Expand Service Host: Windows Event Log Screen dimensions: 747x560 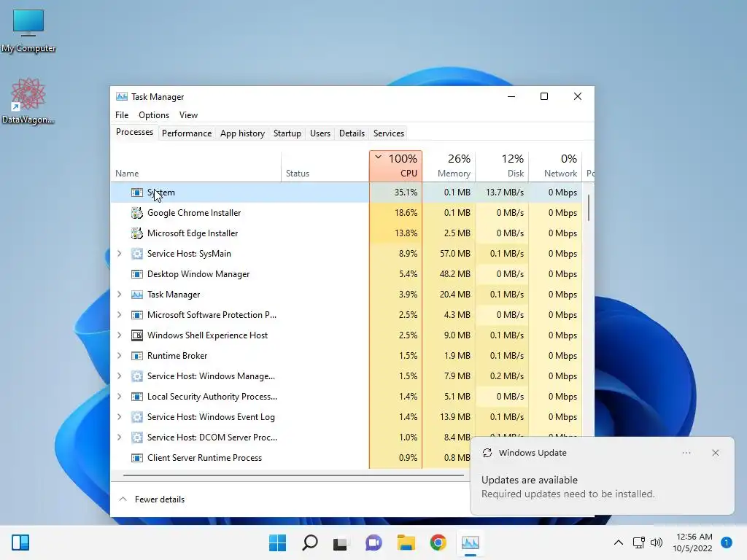120,417
